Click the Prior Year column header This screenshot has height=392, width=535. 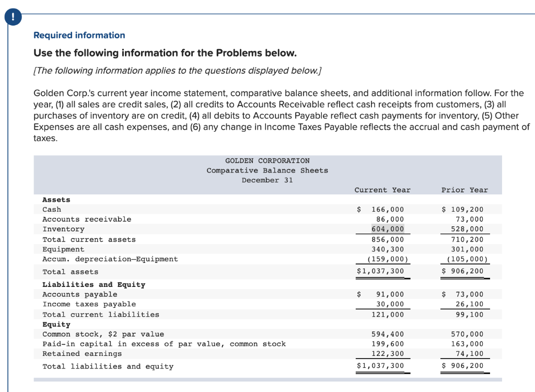tap(464, 190)
